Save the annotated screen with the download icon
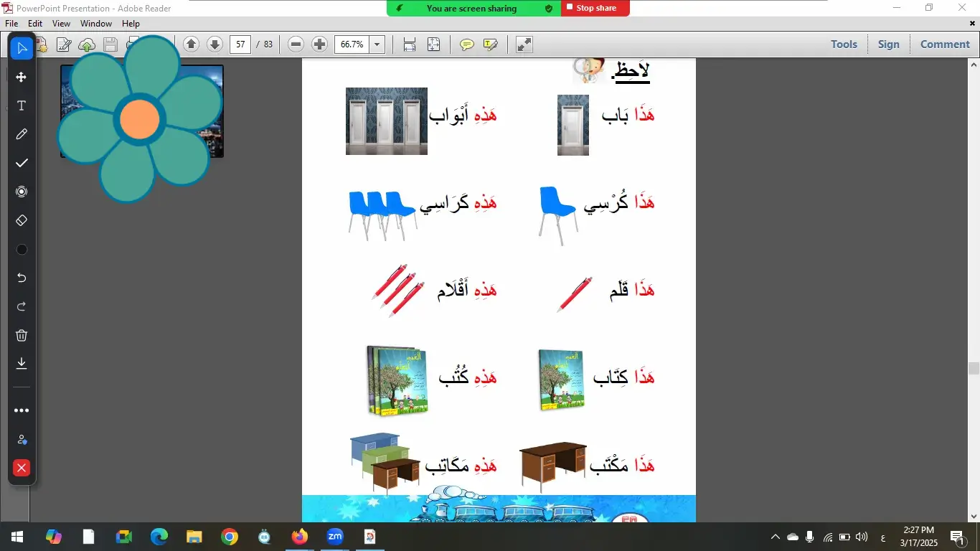 pyautogui.click(x=21, y=364)
